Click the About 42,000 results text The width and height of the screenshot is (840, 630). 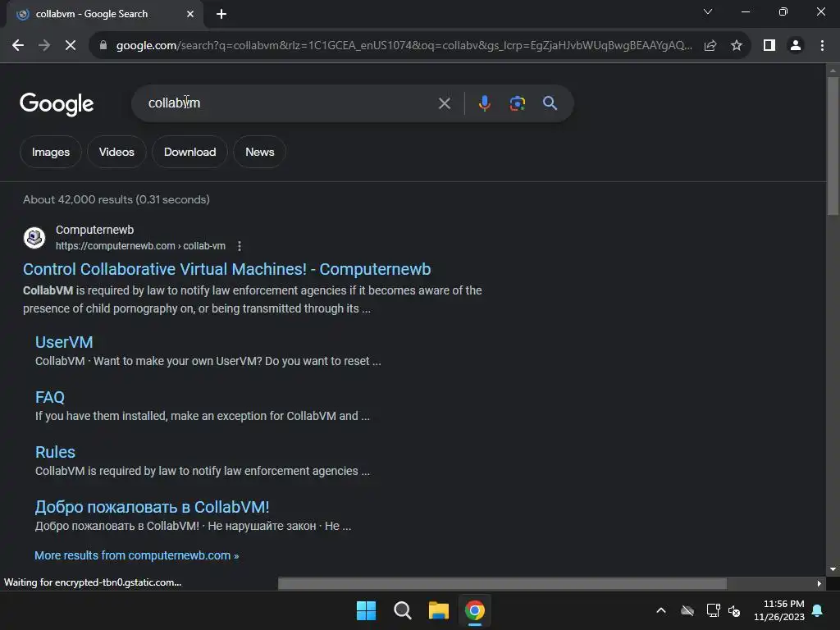tap(116, 199)
